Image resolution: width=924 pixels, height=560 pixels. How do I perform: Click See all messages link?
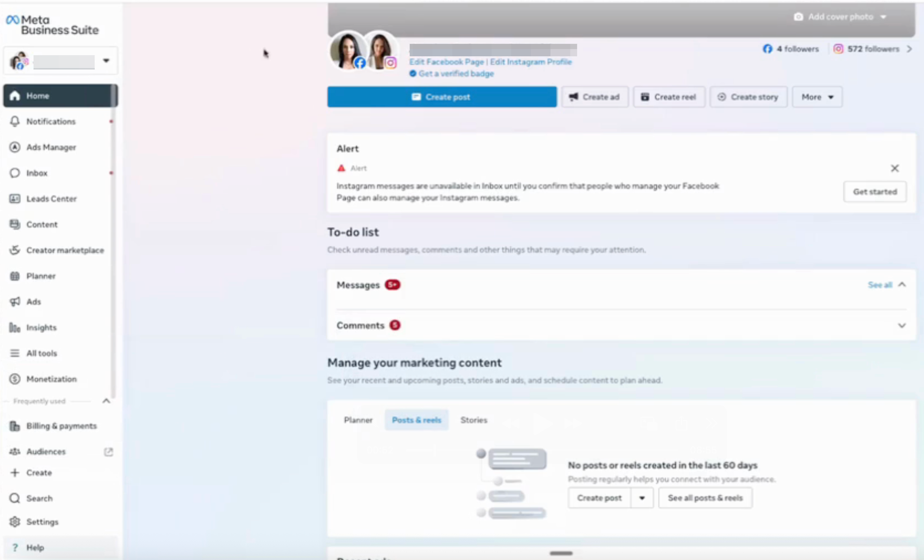click(880, 285)
